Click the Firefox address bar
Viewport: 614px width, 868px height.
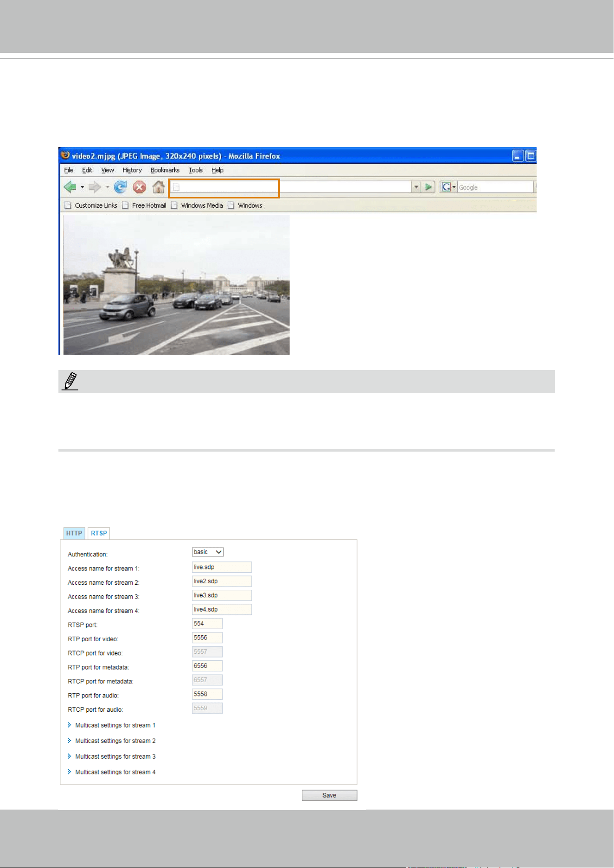tap(290, 187)
